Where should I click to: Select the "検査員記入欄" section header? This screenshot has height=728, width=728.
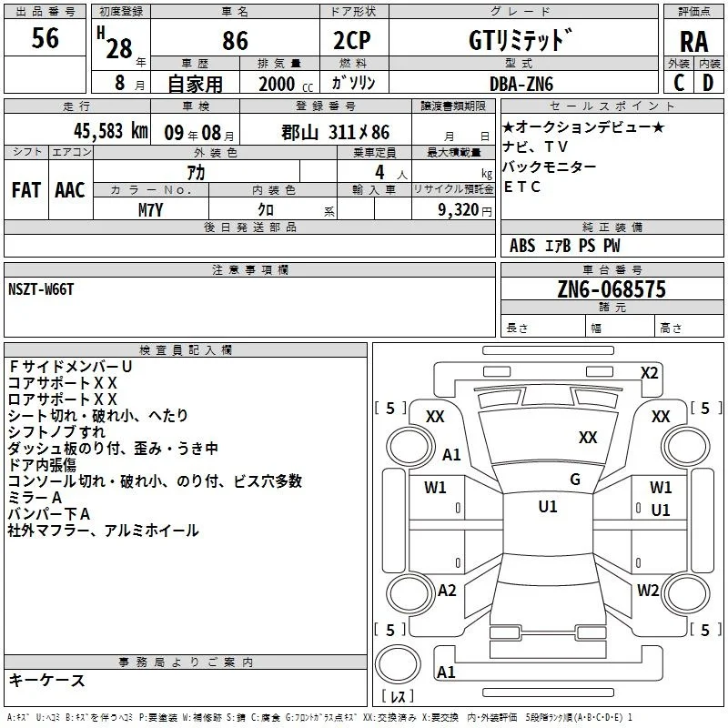(186, 350)
